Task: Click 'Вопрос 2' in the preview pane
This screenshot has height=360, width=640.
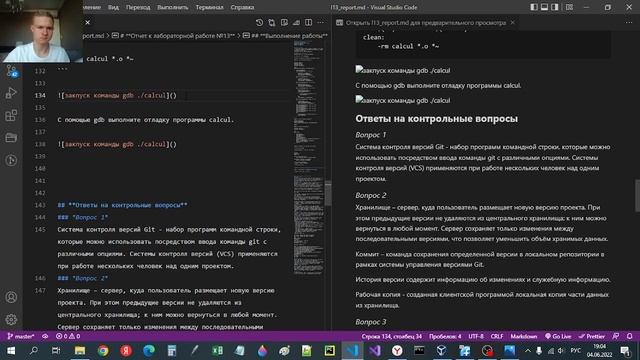Action: click(x=371, y=195)
